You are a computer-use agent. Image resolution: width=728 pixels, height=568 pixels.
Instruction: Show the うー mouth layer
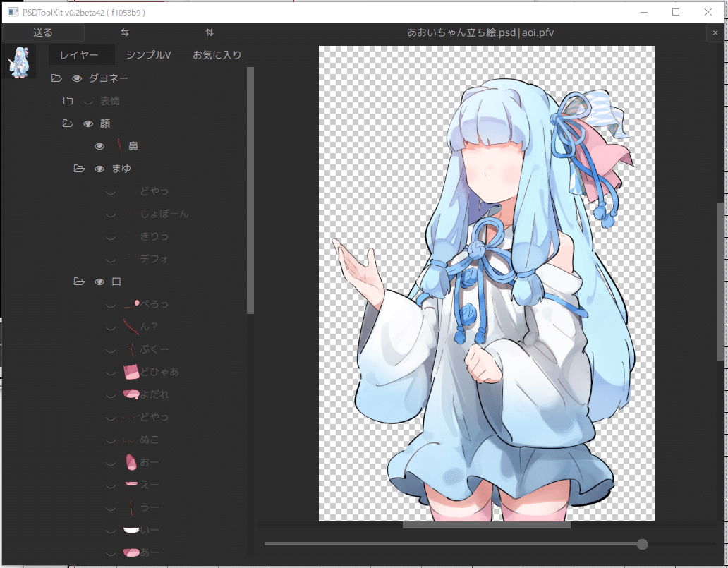coord(111,507)
